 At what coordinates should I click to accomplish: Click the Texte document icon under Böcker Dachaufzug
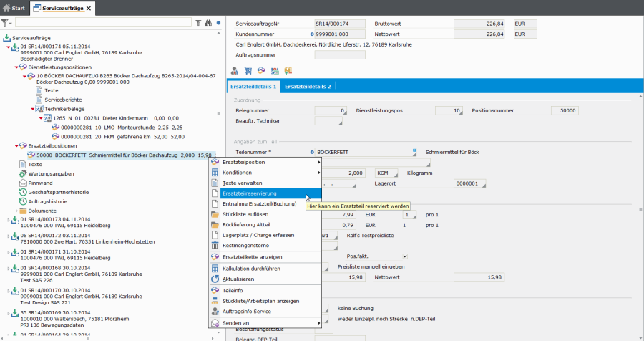pyautogui.click(x=39, y=90)
